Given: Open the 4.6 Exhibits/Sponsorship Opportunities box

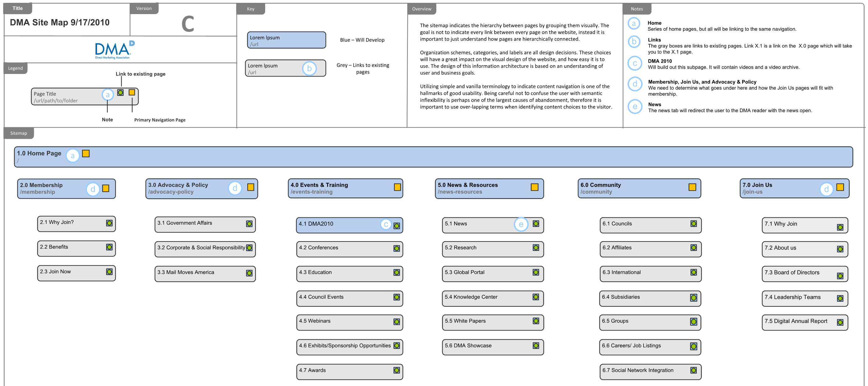Looking at the screenshot, I should pyautogui.click(x=349, y=347).
